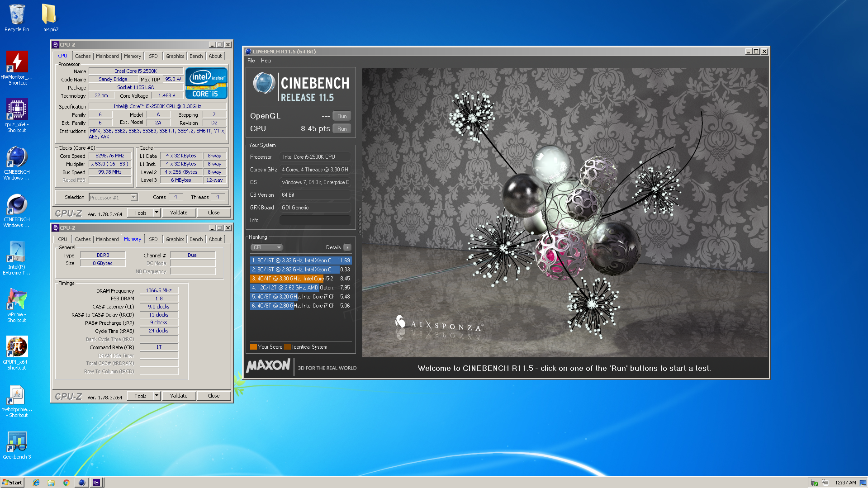Select ranking row 2 Xeon 2.92 GHz
The width and height of the screenshot is (868, 488).
coord(301,270)
